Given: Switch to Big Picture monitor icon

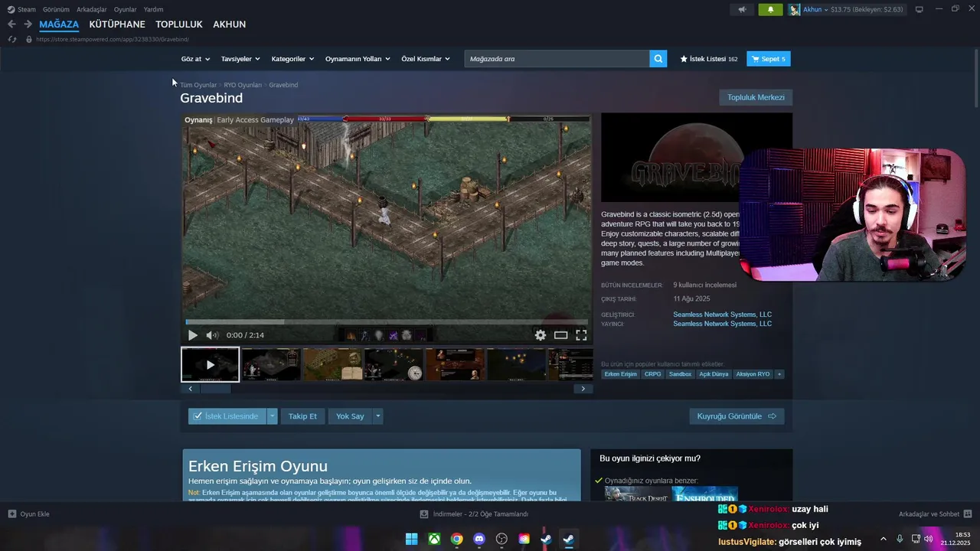Looking at the screenshot, I should coord(919,9).
